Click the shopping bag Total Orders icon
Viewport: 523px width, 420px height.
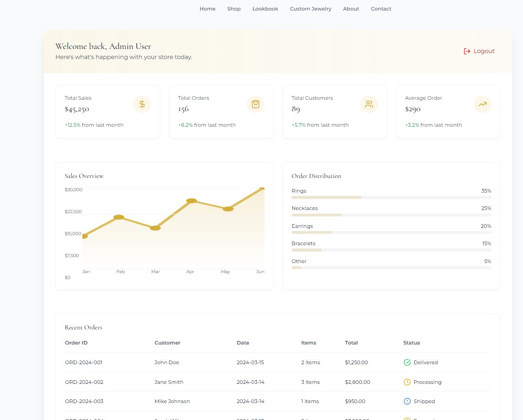pyautogui.click(x=255, y=104)
